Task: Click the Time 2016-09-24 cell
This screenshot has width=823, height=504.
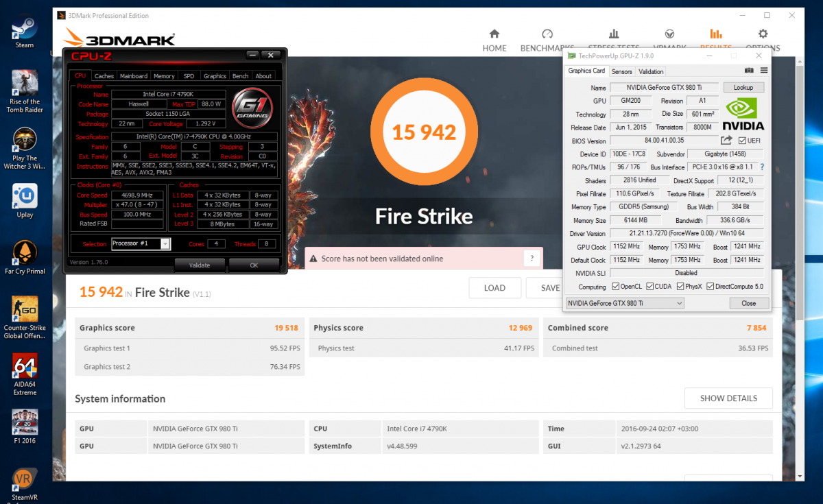Action: click(x=694, y=429)
